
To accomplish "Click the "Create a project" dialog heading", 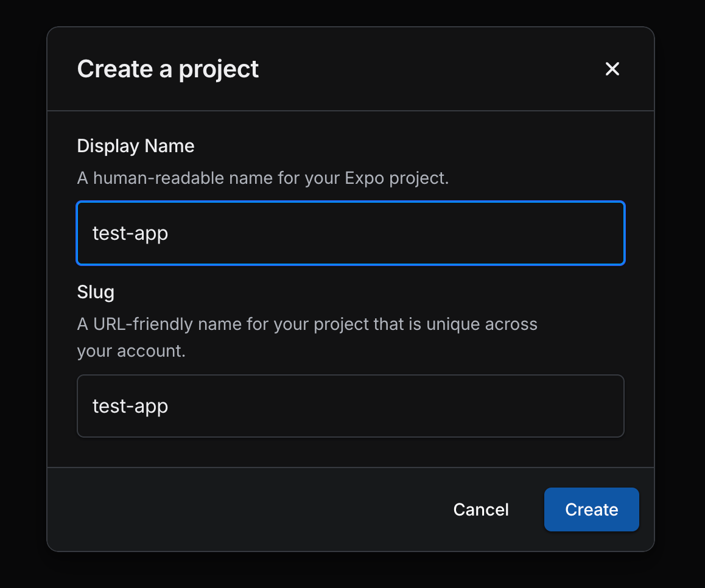I will pyautogui.click(x=168, y=69).
